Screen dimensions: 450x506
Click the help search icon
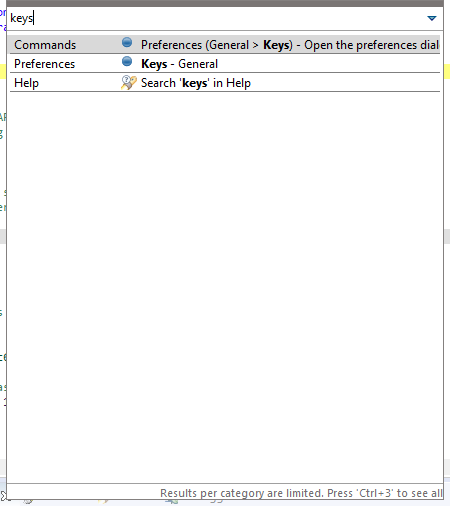tap(128, 82)
